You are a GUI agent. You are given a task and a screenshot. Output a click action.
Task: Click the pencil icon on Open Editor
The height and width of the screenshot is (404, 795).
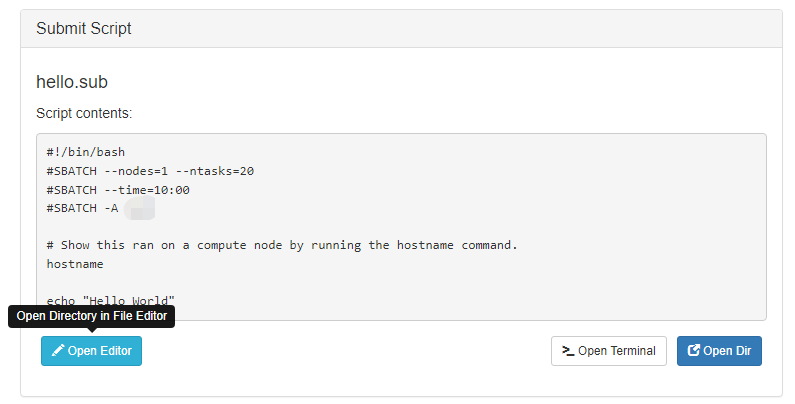click(x=58, y=350)
